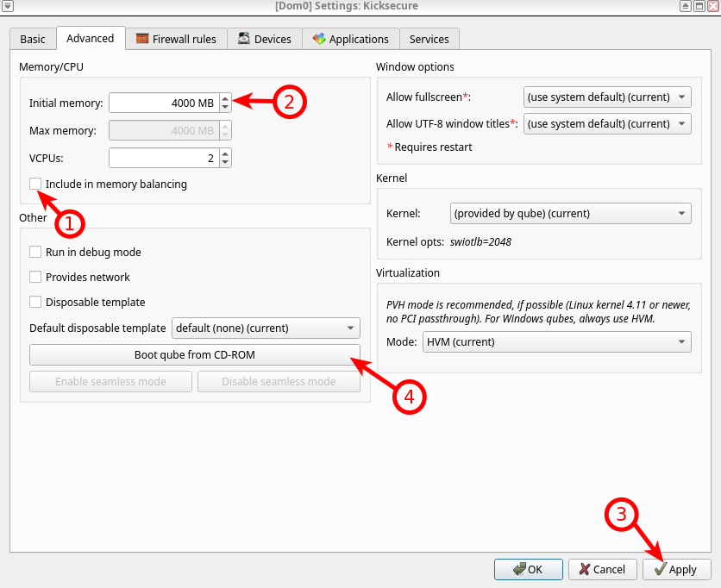Check the Disposable template box
721x588 pixels.
35,303
